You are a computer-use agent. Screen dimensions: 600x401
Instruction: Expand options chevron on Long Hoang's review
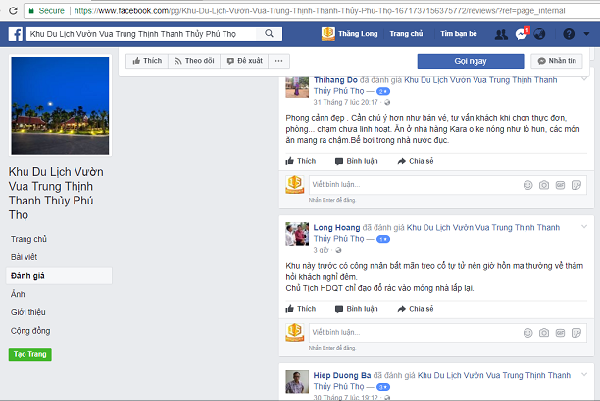pos(585,227)
